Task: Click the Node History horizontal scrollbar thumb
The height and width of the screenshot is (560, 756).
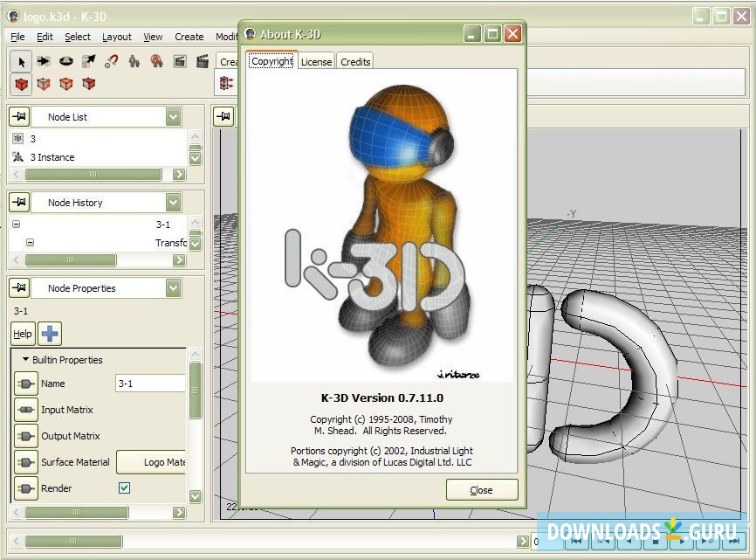Action: (x=71, y=260)
